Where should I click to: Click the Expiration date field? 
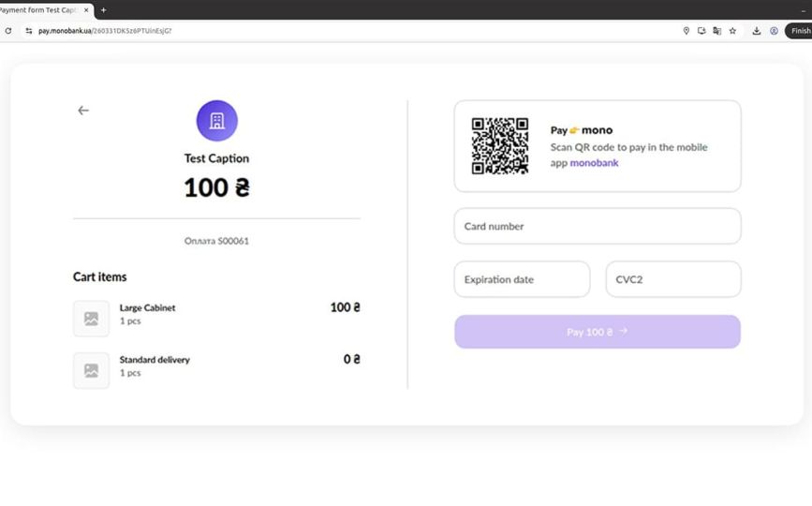[x=522, y=279]
